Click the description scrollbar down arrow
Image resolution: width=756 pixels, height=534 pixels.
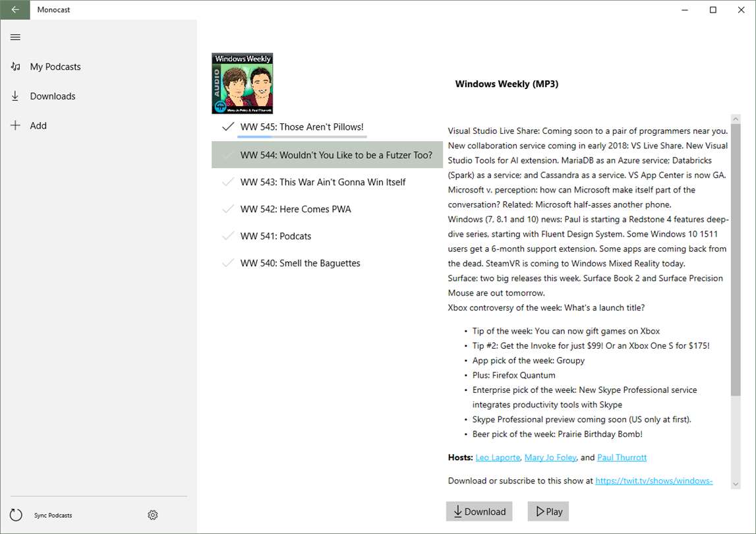point(736,484)
